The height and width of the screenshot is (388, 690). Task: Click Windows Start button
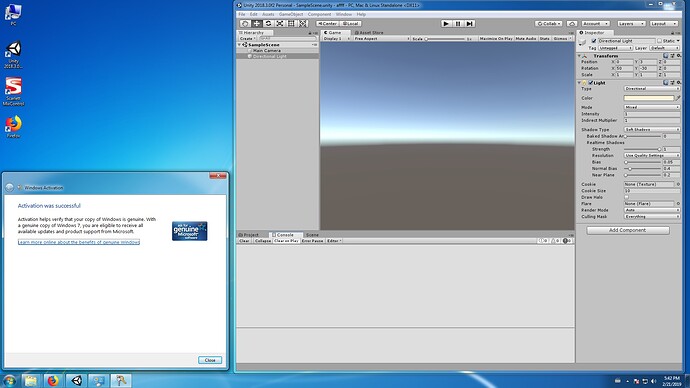point(9,381)
